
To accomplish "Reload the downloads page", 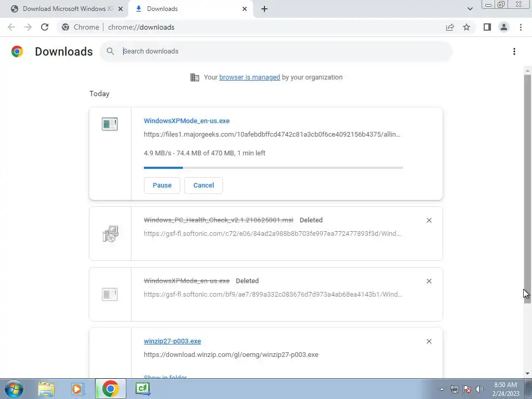I will 45,27.
